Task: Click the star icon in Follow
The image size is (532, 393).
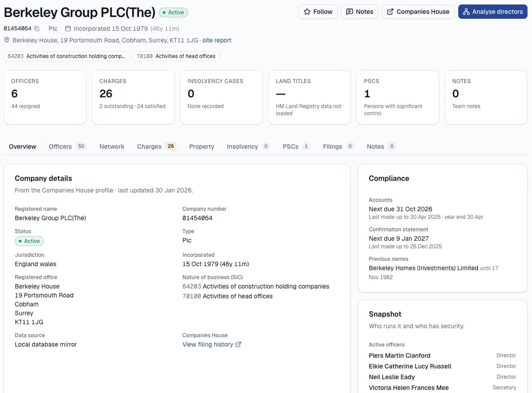Action: tap(307, 12)
